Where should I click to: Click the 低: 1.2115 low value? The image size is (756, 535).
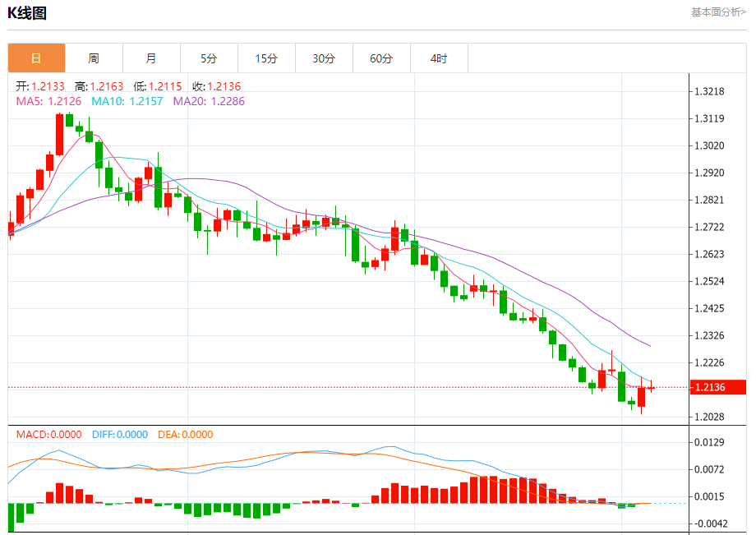tap(158, 86)
